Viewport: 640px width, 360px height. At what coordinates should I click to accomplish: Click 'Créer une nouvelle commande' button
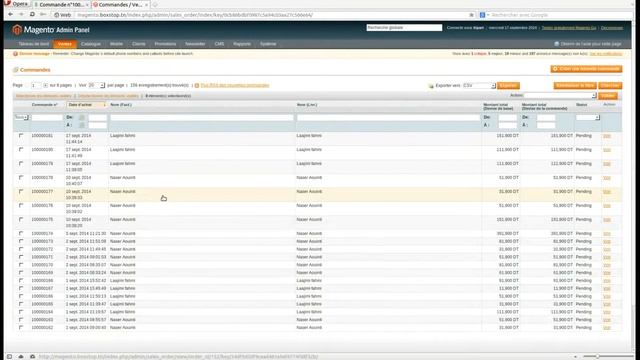click(586, 69)
